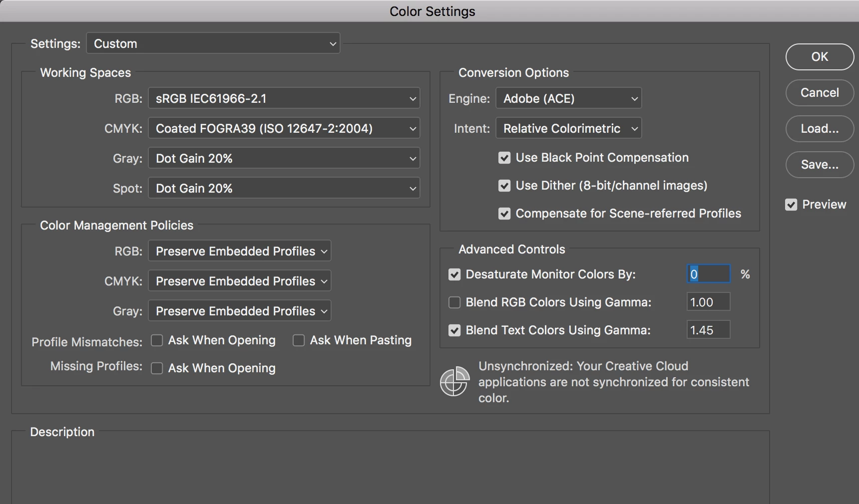This screenshot has width=859, height=504.
Task: Click the Desaturate Monitor Colors percent field
Action: (709, 274)
